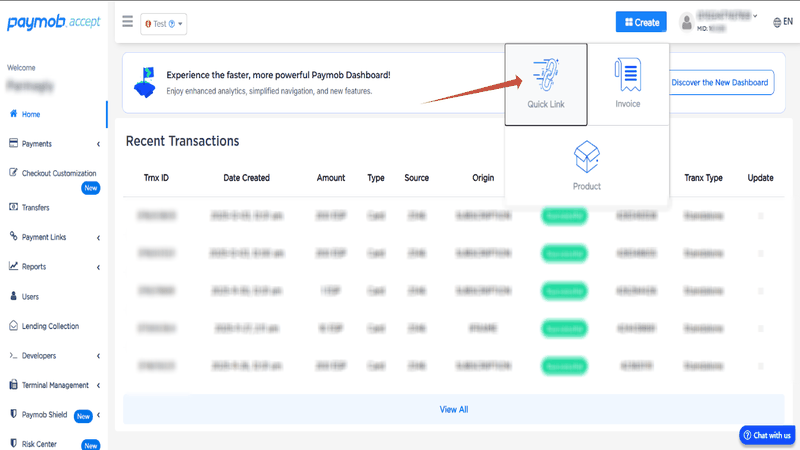Click the user profile avatar
The width and height of the screenshot is (800, 450).
pos(687,22)
